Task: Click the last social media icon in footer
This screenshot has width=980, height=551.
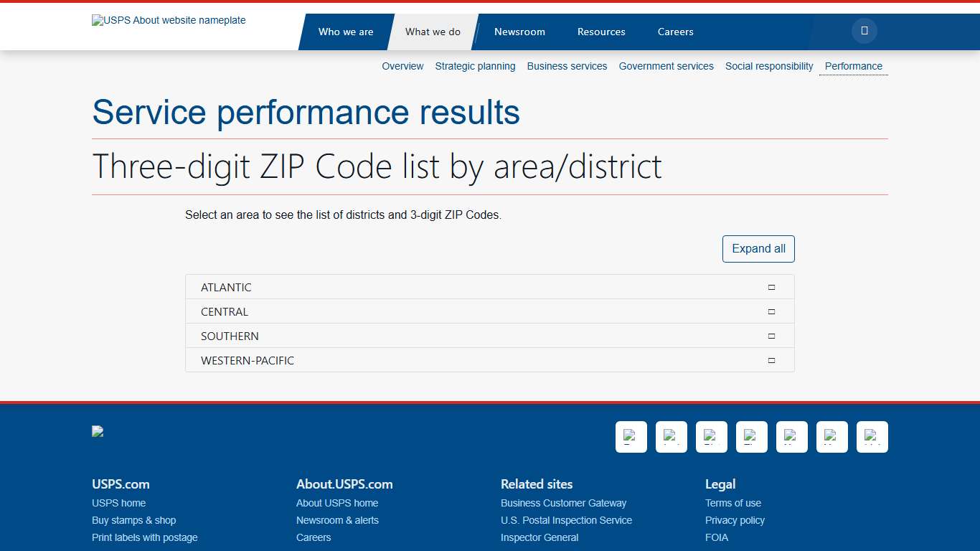Action: pos(872,437)
